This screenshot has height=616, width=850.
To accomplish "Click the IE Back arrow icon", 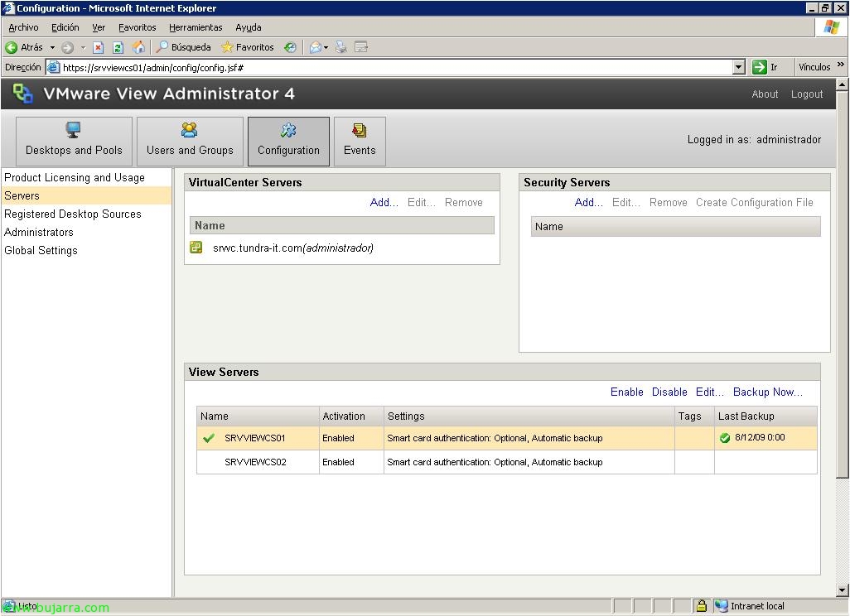I will 11,48.
